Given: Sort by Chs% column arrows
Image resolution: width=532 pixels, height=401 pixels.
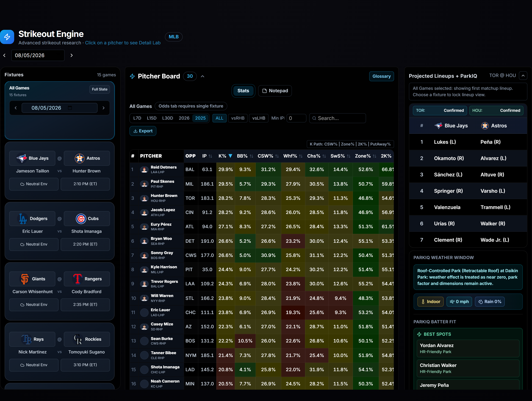Looking at the screenshot, I should 324,156.
